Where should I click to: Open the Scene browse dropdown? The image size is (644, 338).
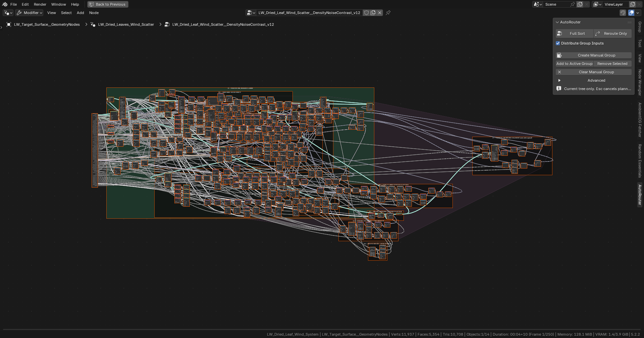pos(538,4)
